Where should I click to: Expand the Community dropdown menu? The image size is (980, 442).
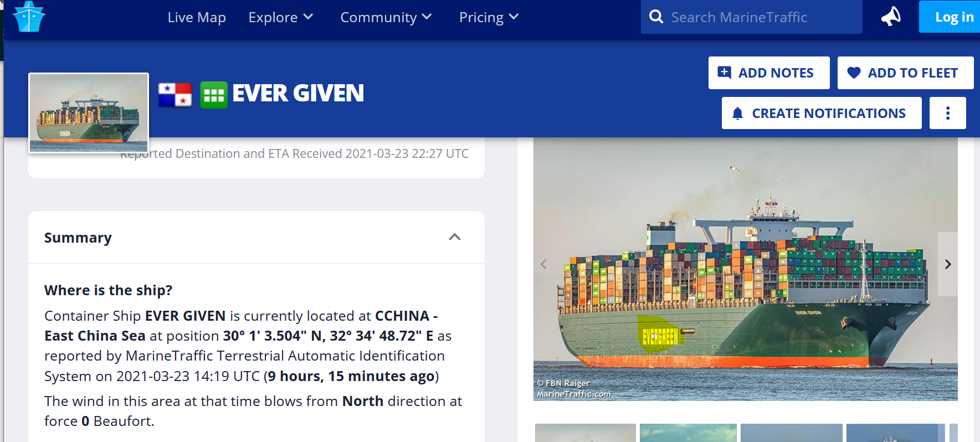(386, 17)
